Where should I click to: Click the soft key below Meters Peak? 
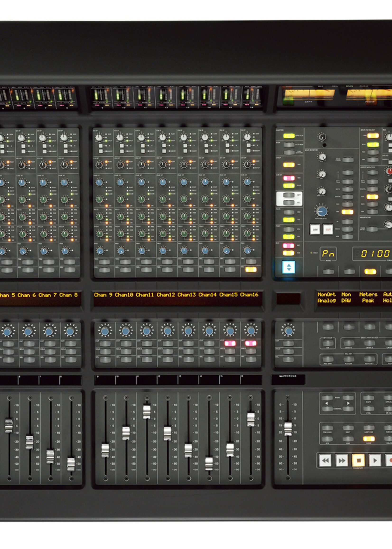[x=370, y=327]
